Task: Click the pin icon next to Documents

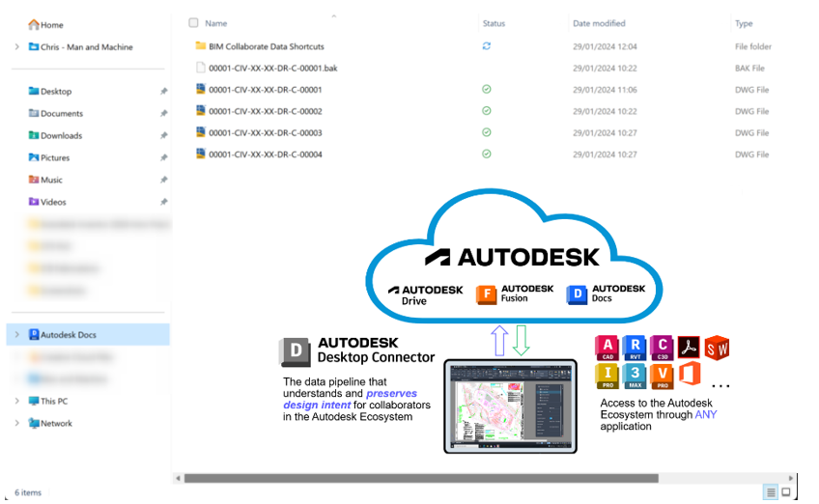Action: 163,113
